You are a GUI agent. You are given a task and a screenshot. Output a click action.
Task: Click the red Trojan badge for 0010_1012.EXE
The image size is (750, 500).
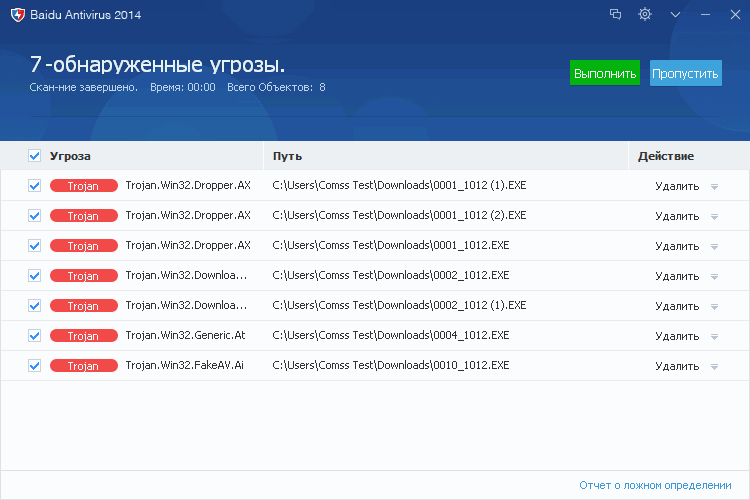[84, 366]
